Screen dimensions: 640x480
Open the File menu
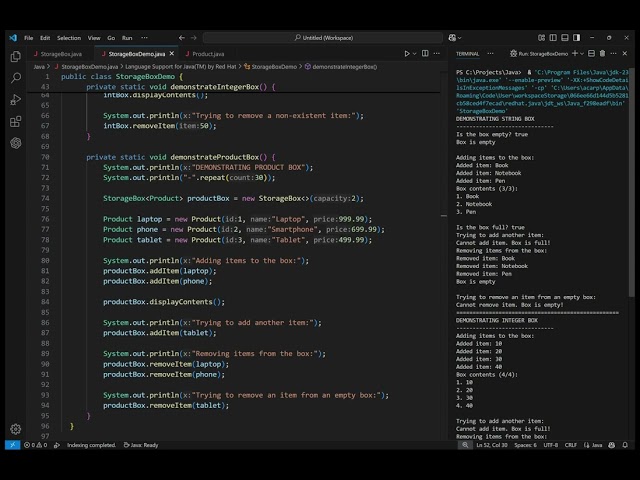[29, 38]
